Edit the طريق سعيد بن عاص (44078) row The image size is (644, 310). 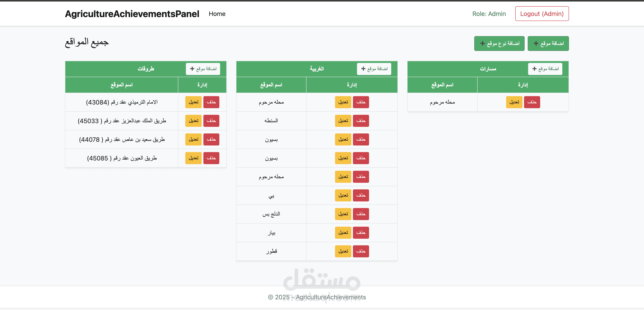(193, 139)
